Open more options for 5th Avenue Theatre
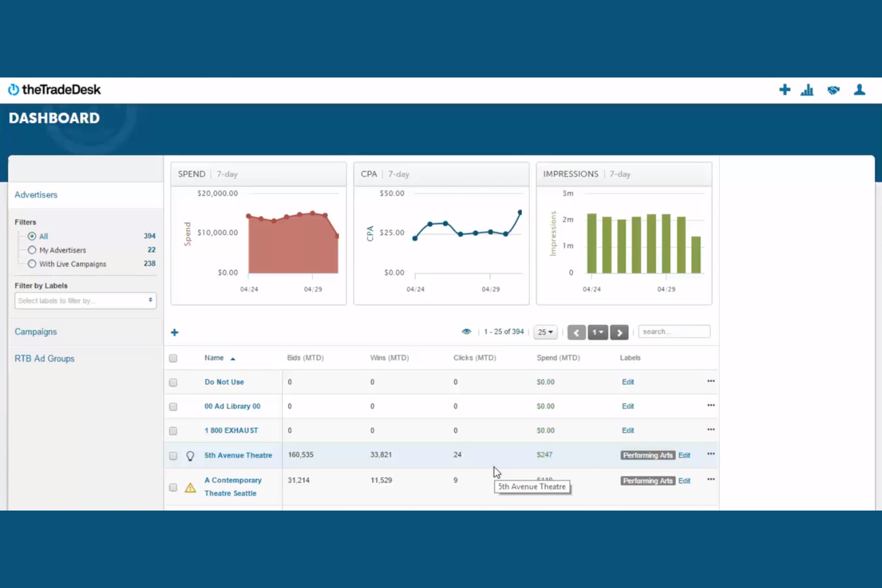 pyautogui.click(x=711, y=454)
